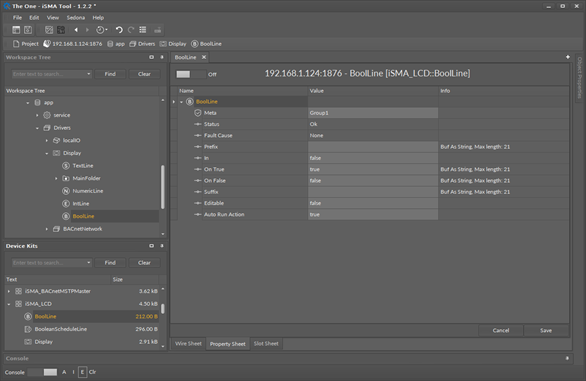Select the NumericLine node in Workspace Tree

[88, 191]
